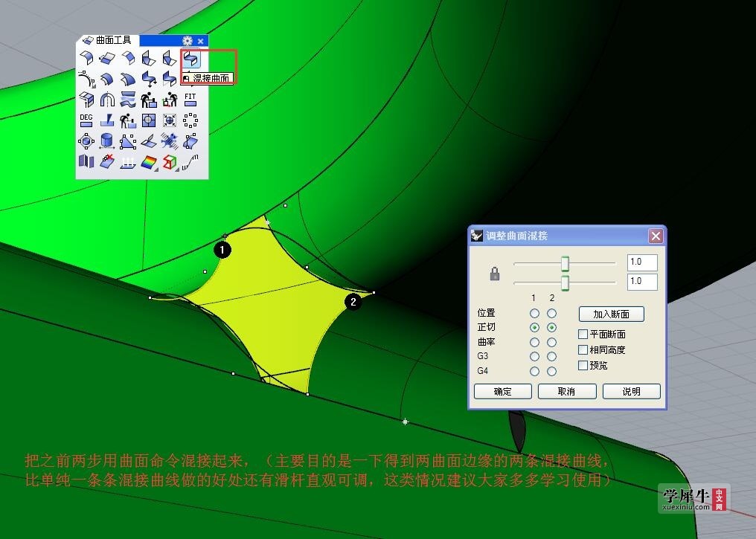Select 正切 radio for edge 2

coord(551,328)
